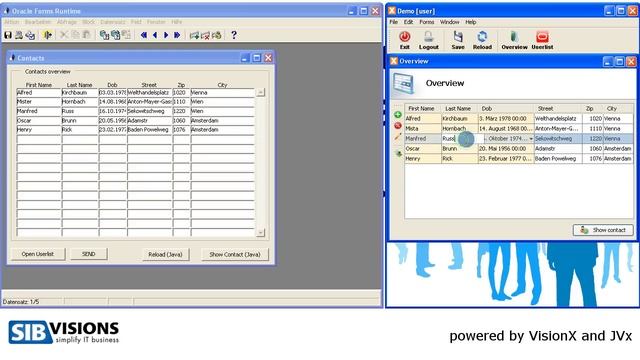Click the Logout padlock in Demo toolbar
Viewport: 640px width, 360px height.
point(429,40)
